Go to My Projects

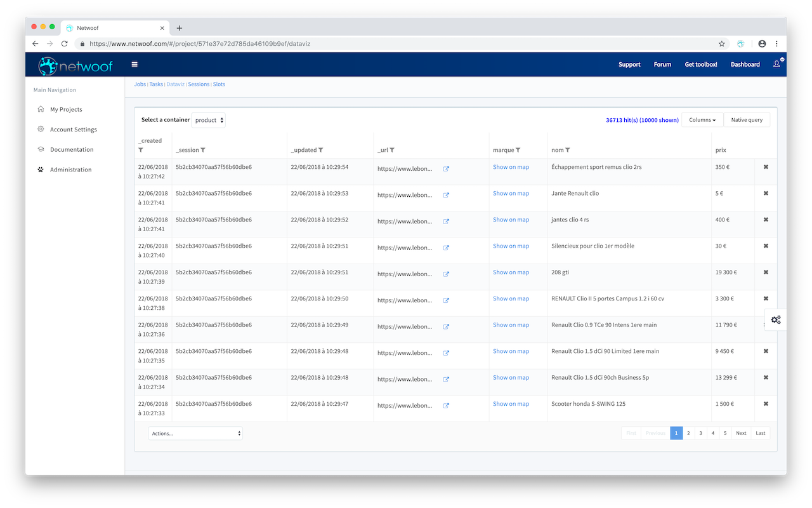tap(66, 109)
